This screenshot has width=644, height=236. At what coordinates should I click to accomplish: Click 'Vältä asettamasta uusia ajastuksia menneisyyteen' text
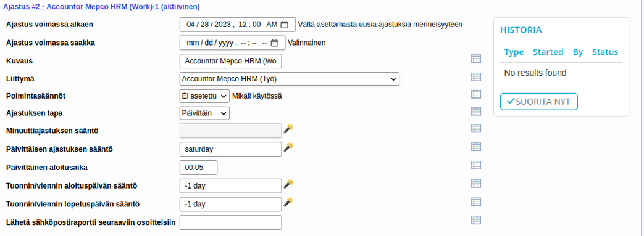(380, 24)
